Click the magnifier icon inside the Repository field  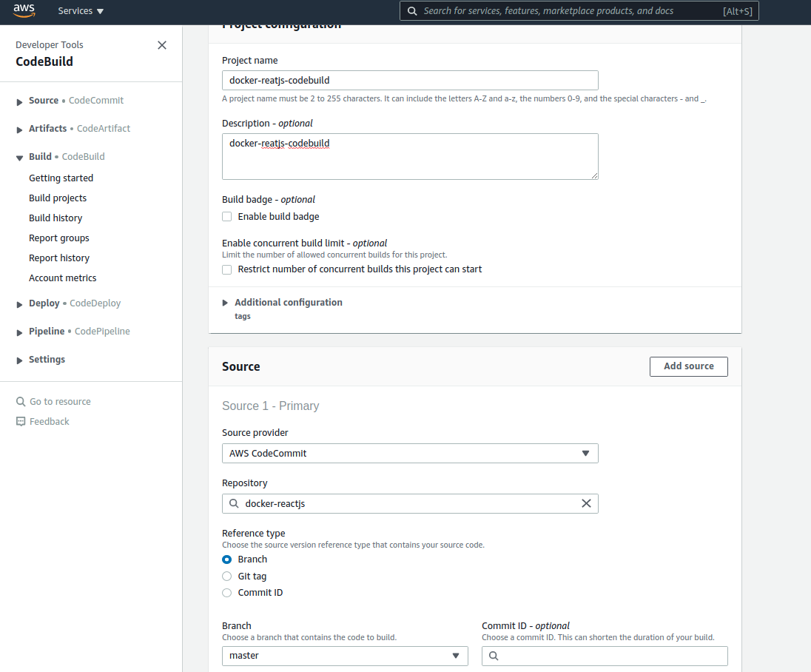coord(235,503)
